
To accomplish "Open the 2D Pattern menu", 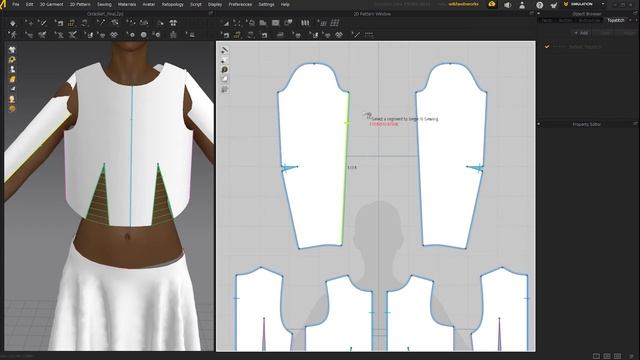I will point(80,4).
